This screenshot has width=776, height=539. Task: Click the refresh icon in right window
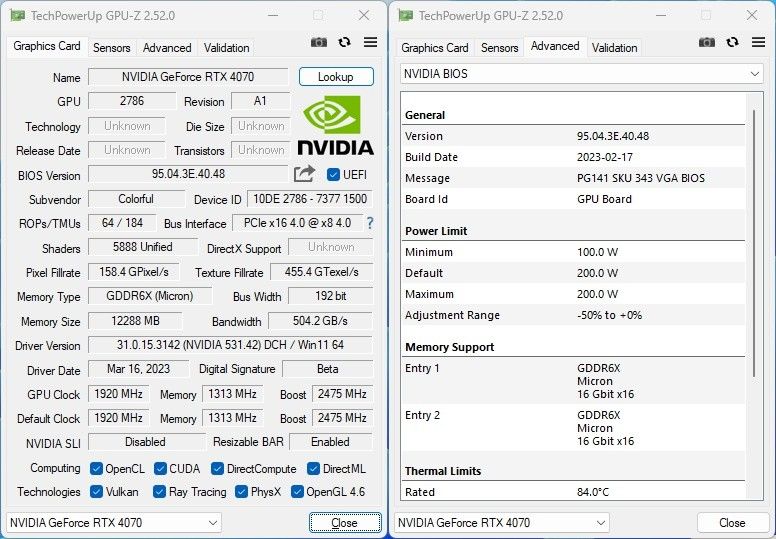click(x=732, y=43)
